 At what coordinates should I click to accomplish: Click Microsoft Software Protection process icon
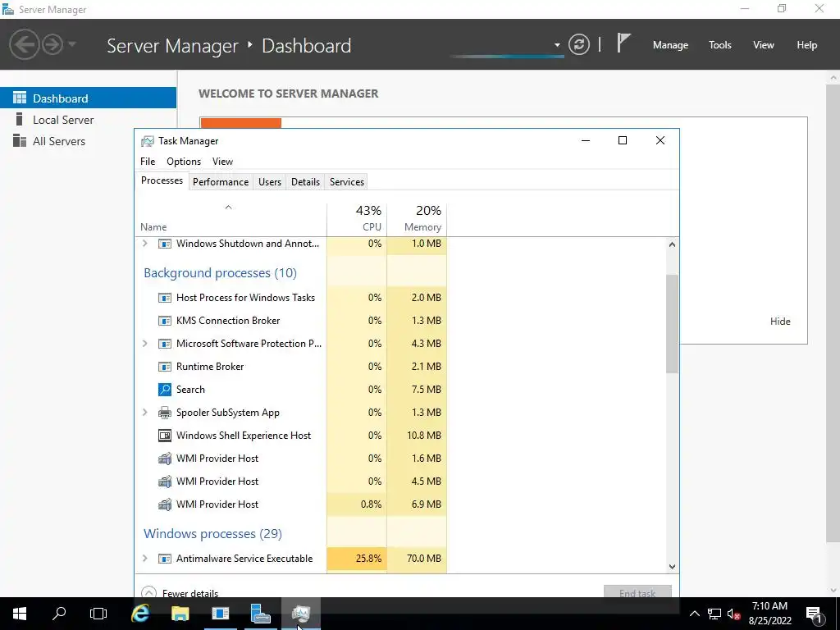point(164,344)
